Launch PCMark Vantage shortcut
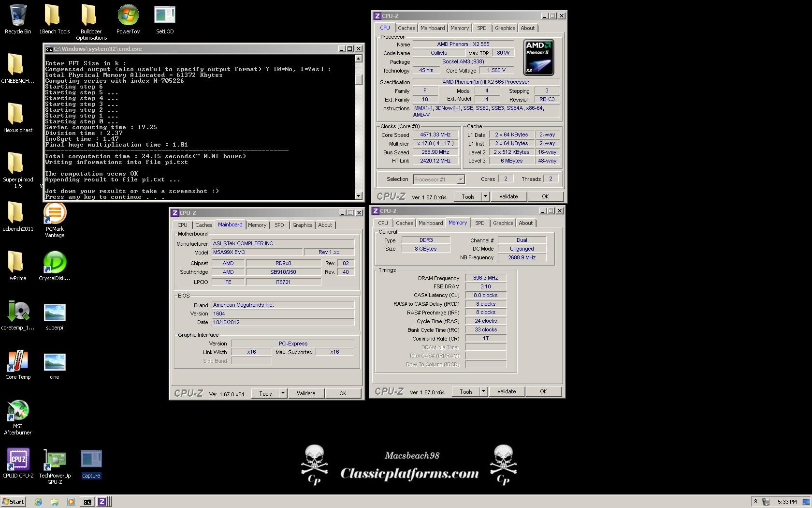The width and height of the screenshot is (812, 508). pos(55,220)
